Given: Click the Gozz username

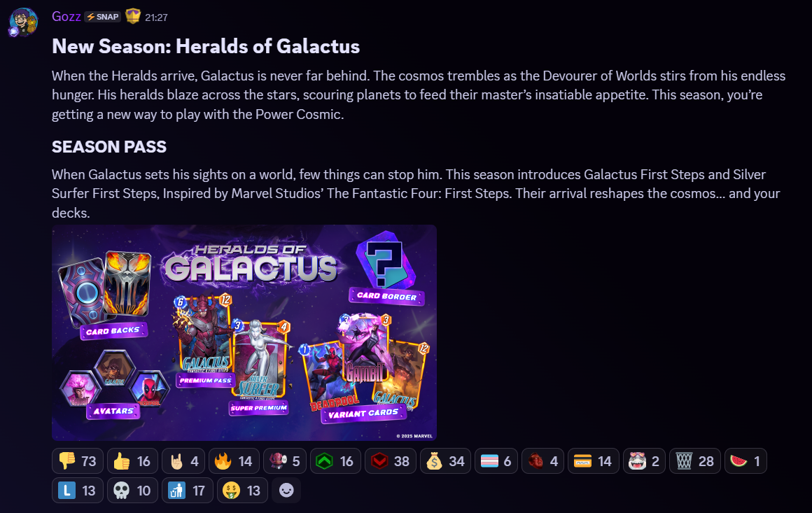Looking at the screenshot, I should (66, 17).
